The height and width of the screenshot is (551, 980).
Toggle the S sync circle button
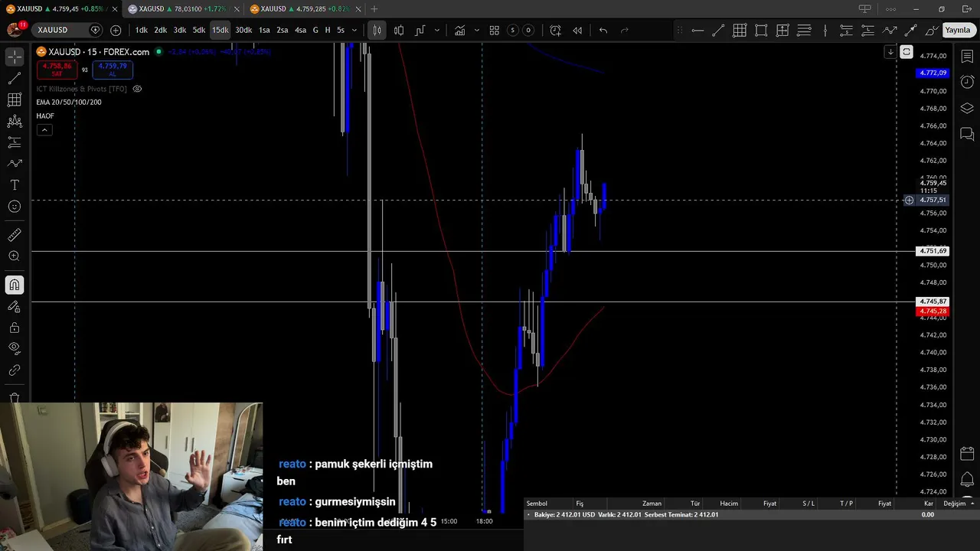tap(512, 30)
